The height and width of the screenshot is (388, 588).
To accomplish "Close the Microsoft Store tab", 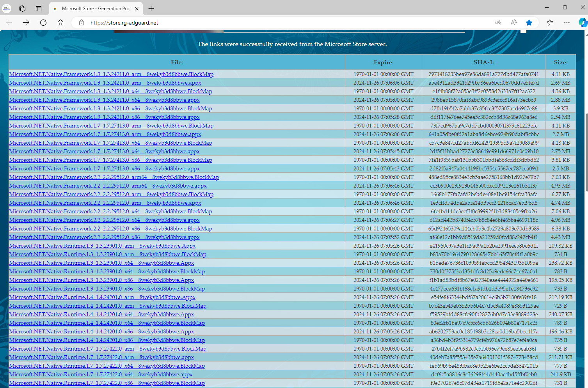I will click(x=137, y=9).
